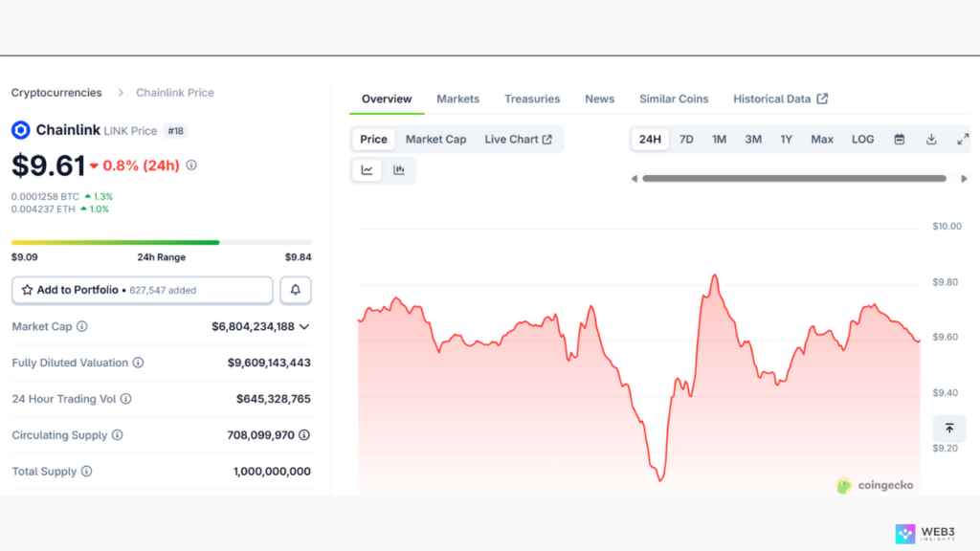Download chart data icon
Viewport: 980px width, 551px height.
931,140
